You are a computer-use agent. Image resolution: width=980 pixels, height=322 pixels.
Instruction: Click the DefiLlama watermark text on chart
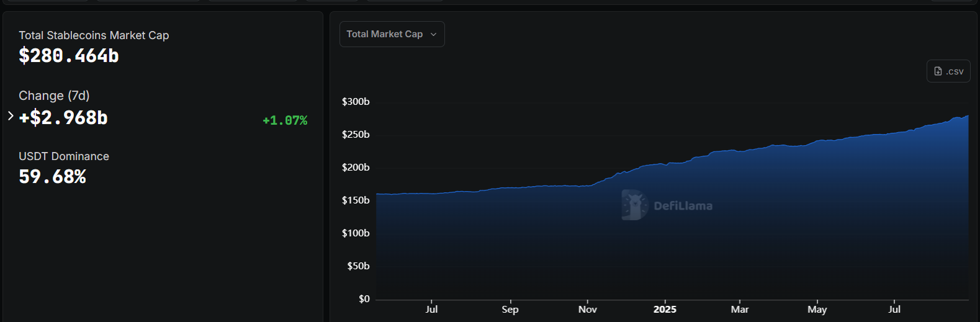(683, 206)
